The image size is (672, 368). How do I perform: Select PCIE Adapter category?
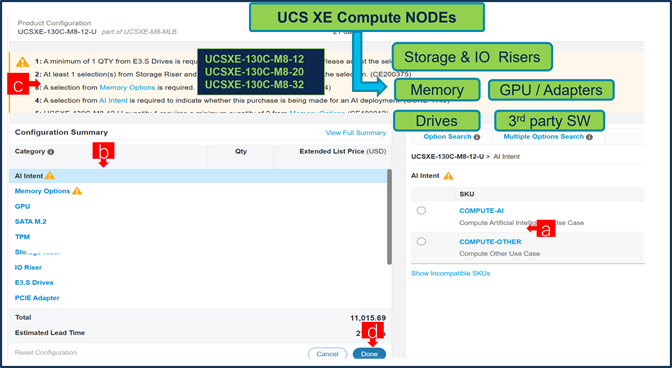click(x=37, y=298)
